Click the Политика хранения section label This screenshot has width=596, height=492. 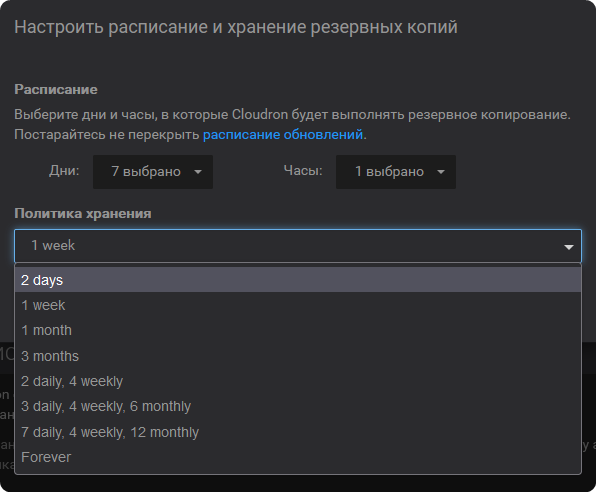(x=83, y=214)
